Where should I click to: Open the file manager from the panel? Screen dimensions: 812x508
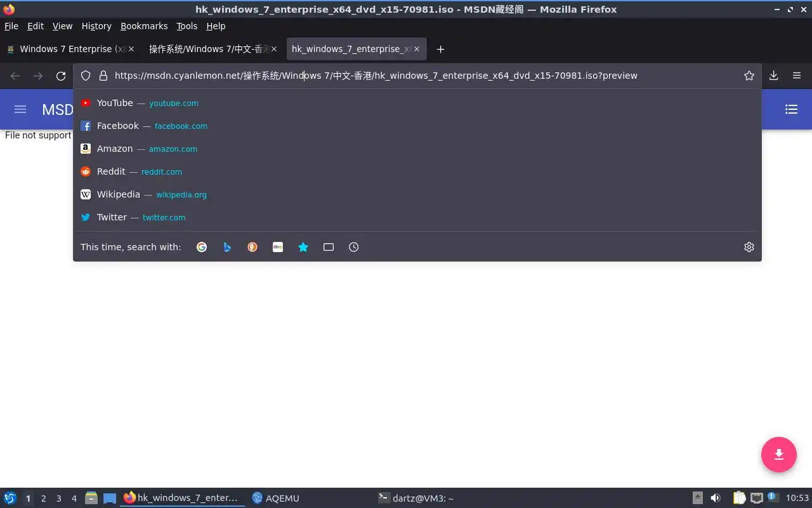91,498
